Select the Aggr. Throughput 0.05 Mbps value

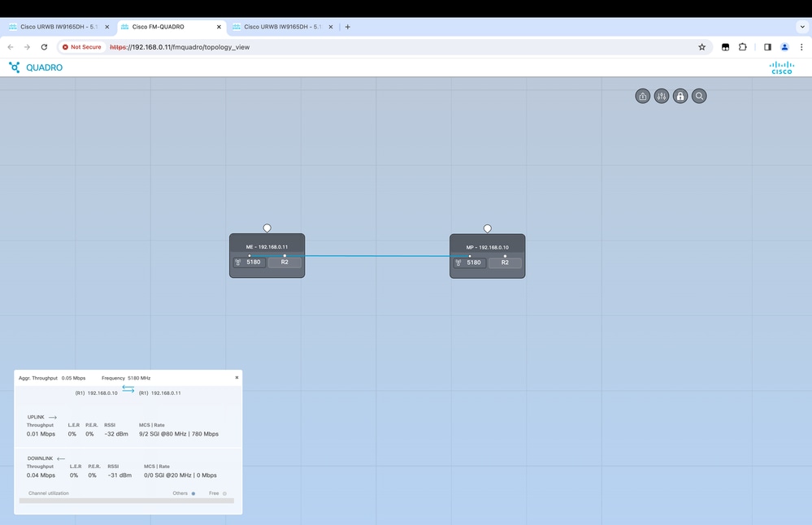pyautogui.click(x=73, y=378)
